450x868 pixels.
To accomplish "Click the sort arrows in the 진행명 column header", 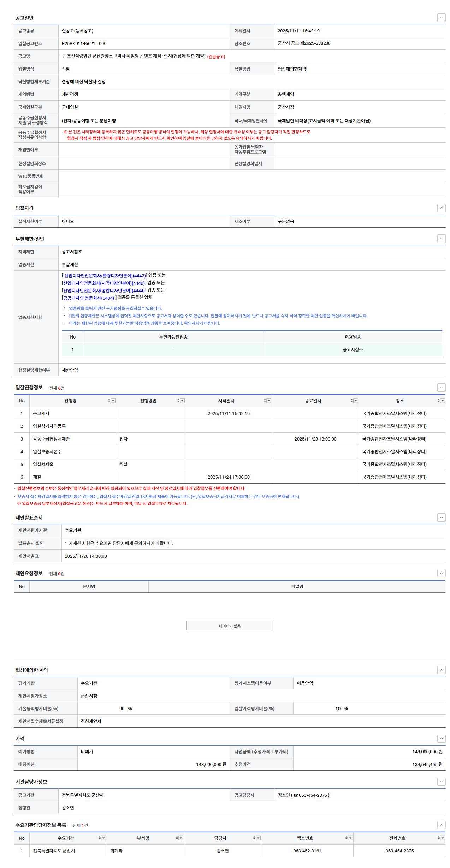I will (109, 401).
